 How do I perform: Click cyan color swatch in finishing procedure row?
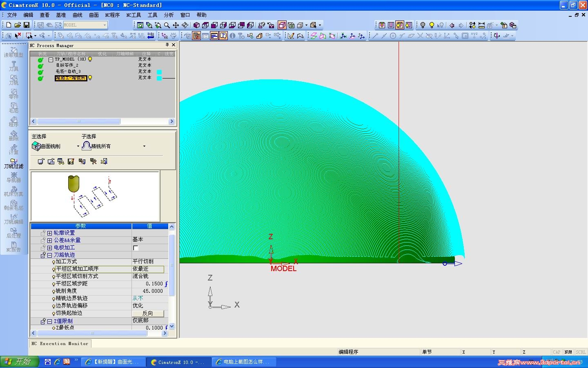coord(159,78)
